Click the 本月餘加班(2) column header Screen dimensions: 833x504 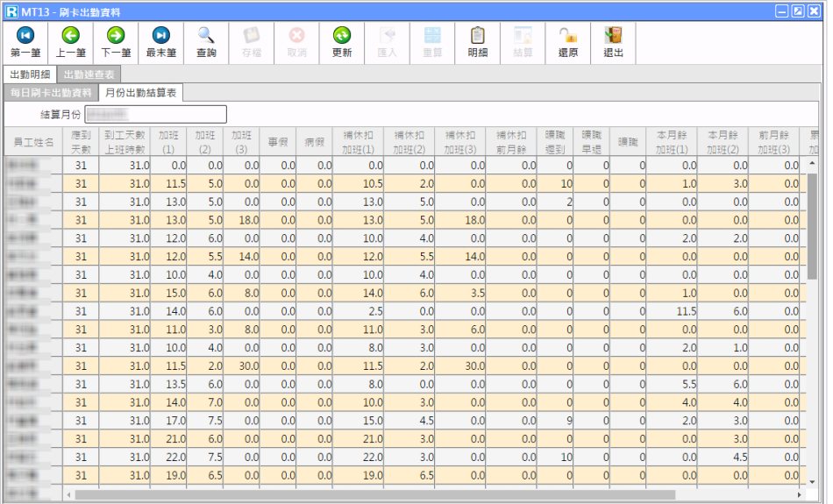pyautogui.click(x=723, y=142)
